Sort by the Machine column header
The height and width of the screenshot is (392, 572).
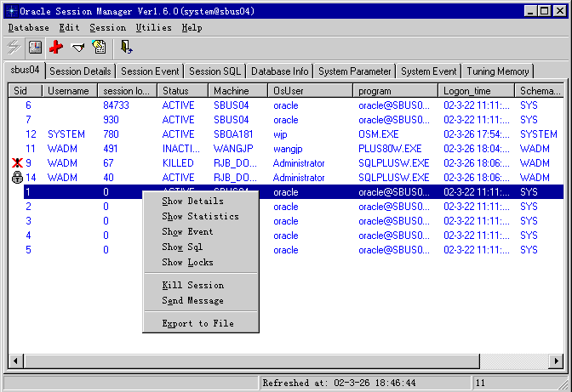click(237, 91)
